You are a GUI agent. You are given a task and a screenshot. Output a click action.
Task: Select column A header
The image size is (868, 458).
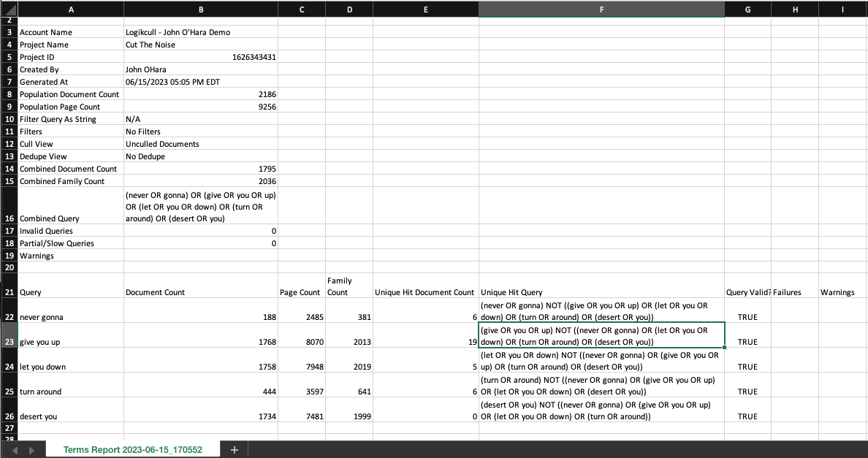[71, 9]
